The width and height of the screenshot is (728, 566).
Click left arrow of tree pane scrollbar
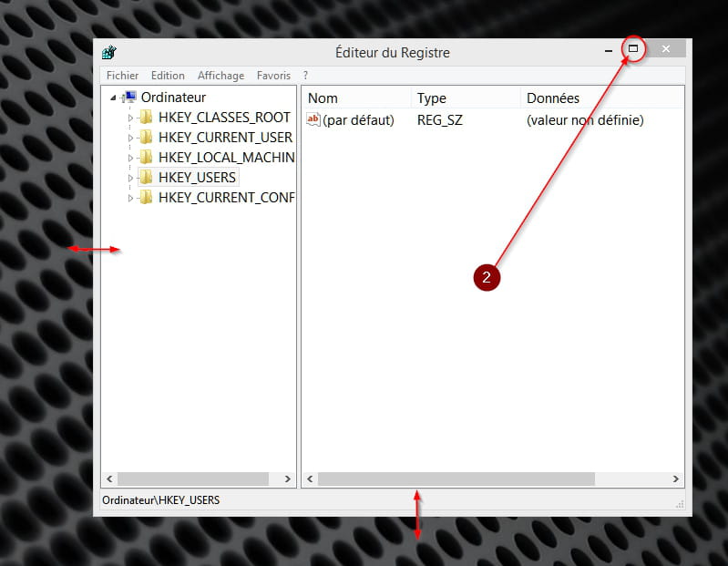pos(109,479)
